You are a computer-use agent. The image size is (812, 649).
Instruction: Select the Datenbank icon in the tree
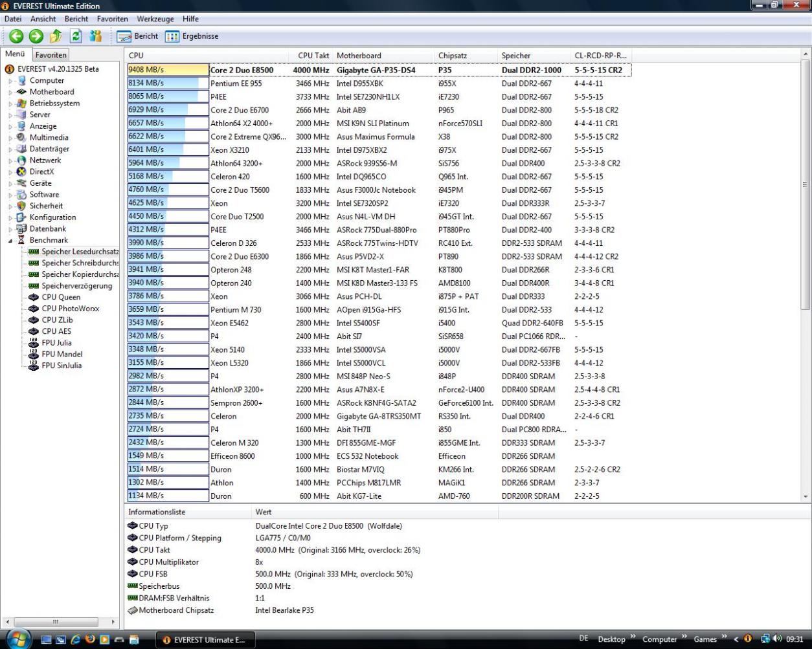(22, 228)
